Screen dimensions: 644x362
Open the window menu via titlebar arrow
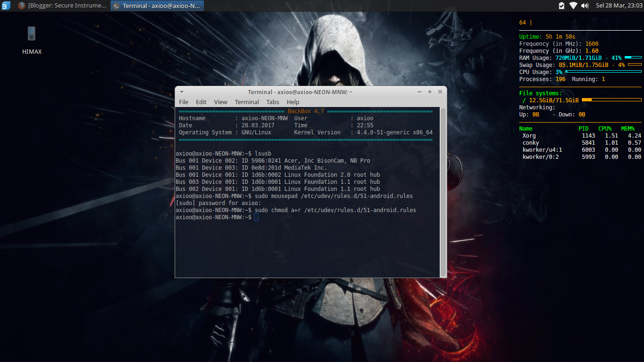point(181,92)
